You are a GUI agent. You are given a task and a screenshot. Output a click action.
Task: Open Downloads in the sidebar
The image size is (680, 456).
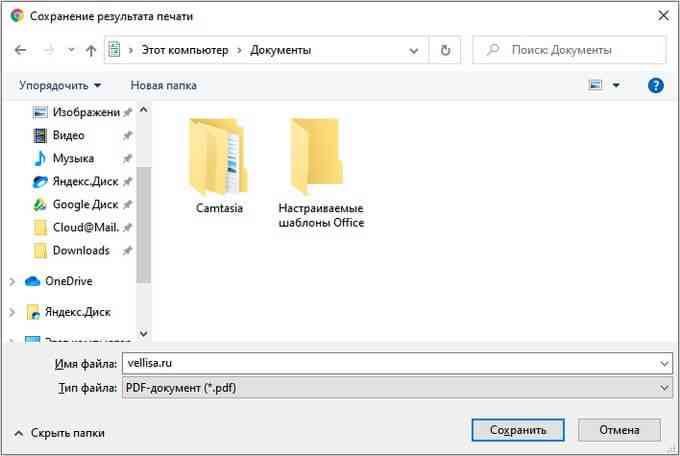pos(71,250)
